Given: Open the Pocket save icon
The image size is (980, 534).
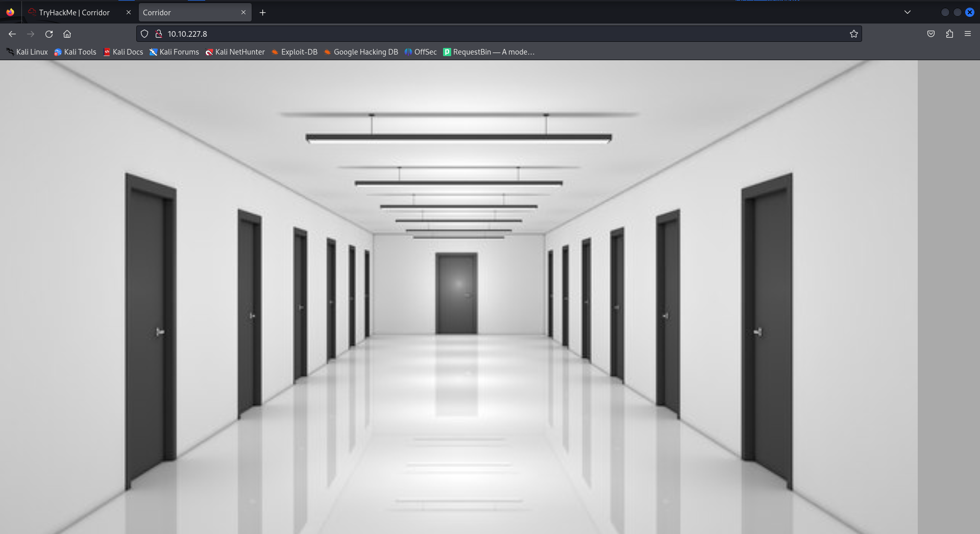Looking at the screenshot, I should click(931, 34).
